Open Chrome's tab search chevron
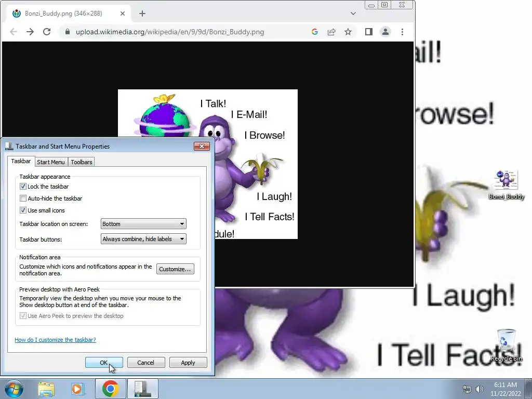 (x=353, y=14)
